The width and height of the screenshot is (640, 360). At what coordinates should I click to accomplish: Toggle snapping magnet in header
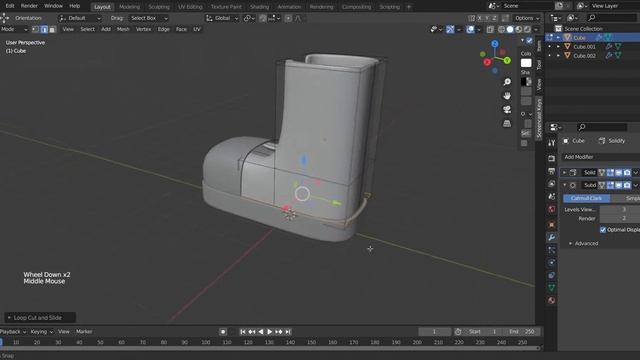tap(262, 18)
